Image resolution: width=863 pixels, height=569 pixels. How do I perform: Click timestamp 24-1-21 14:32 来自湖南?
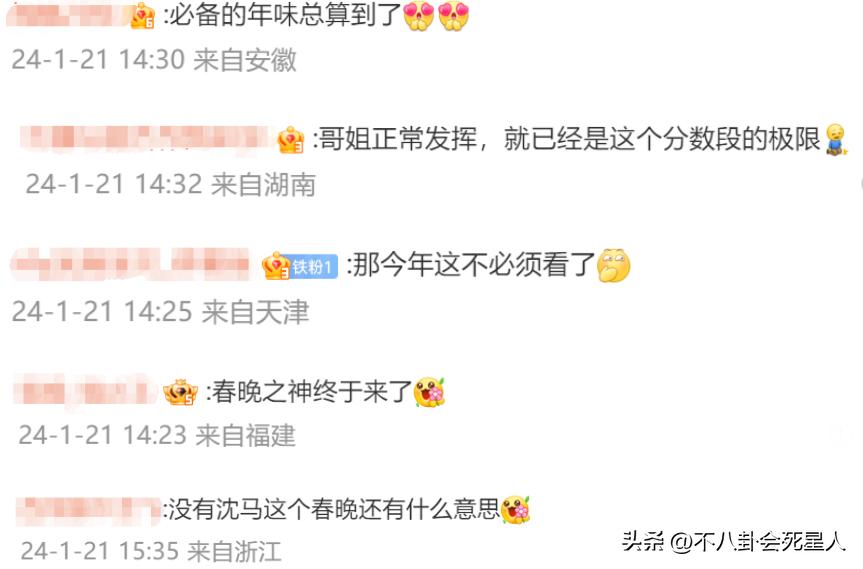(171, 184)
